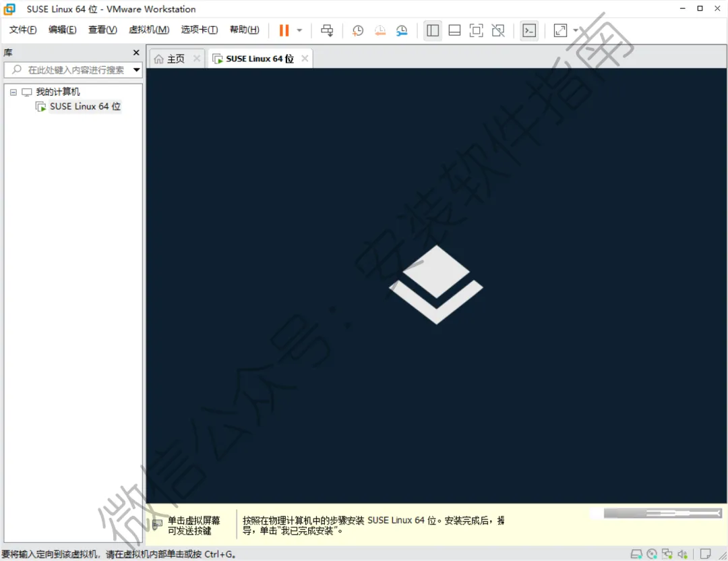Open the 虚拟机(M) menu
Screen dimensions: 728x561
pyautogui.click(x=149, y=30)
